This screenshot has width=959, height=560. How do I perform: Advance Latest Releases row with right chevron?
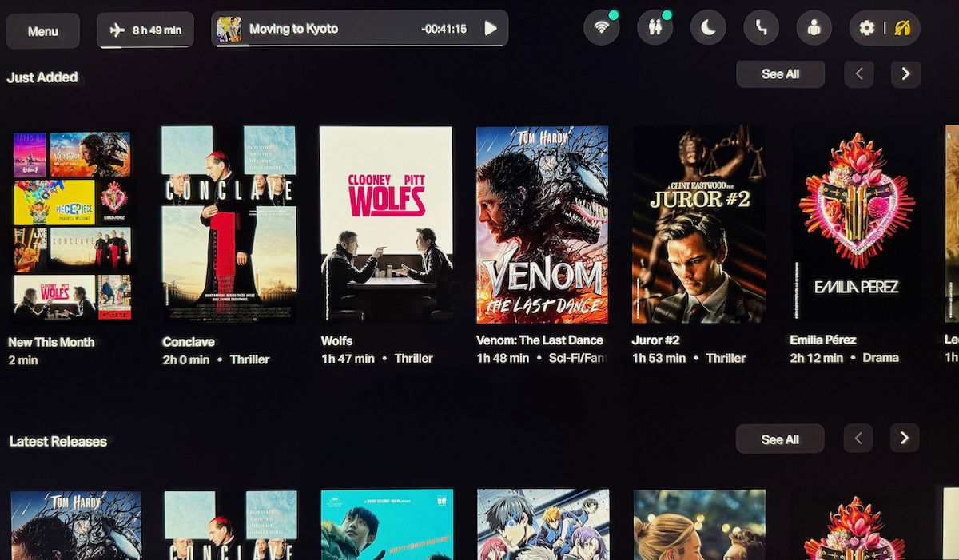(905, 438)
